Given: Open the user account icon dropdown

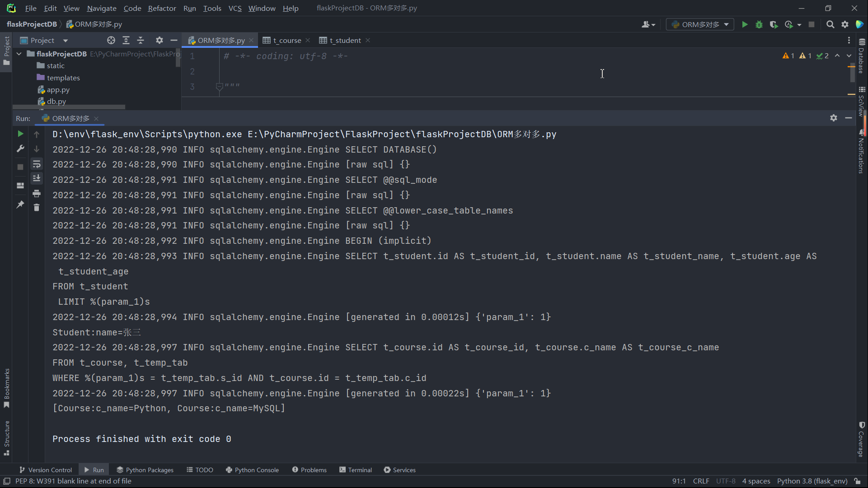Looking at the screenshot, I should [x=648, y=24].
